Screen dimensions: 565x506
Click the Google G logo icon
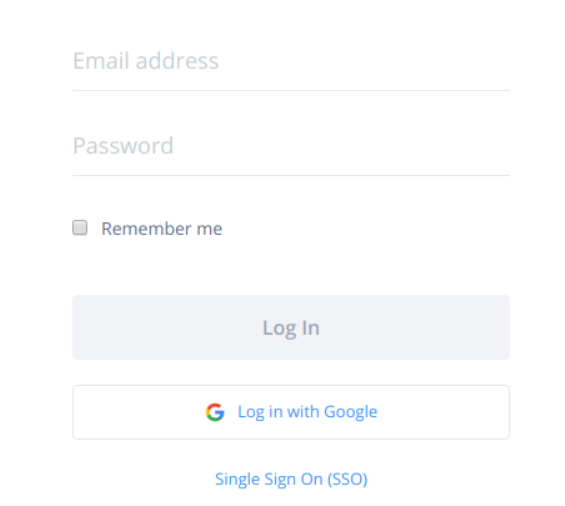215,412
